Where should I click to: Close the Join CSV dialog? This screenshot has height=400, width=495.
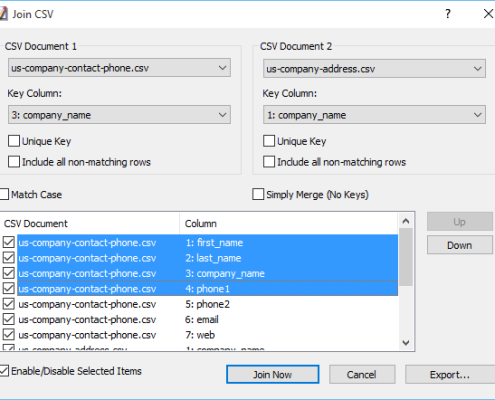(x=488, y=14)
